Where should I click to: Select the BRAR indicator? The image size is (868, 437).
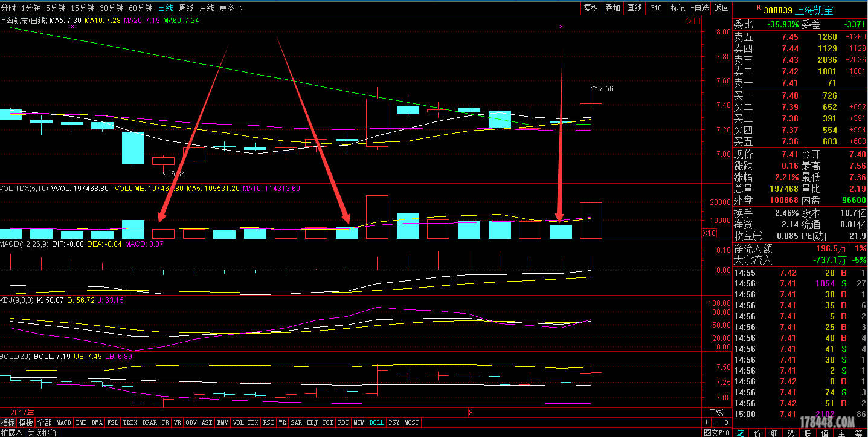pos(149,422)
